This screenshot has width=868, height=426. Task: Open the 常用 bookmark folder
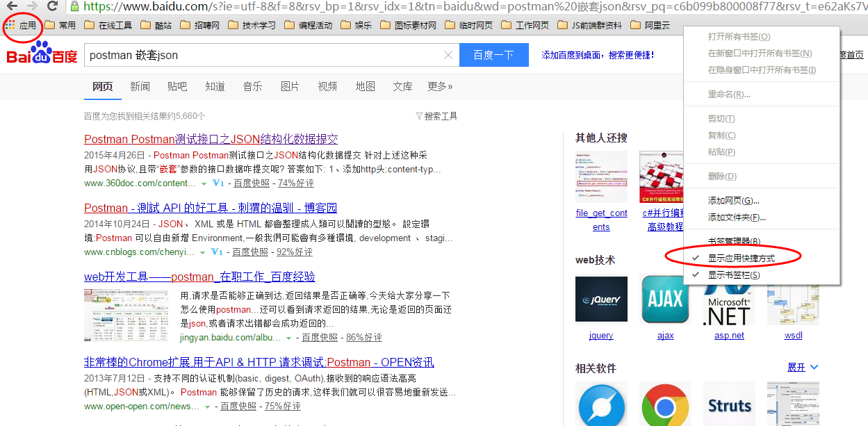60,26
